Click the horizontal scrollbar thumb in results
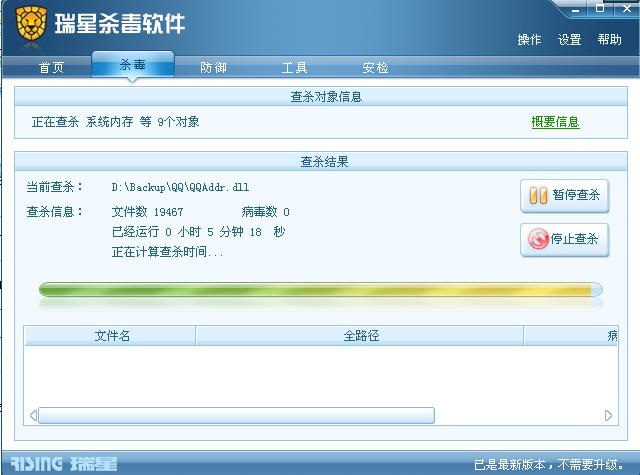This screenshot has height=475, width=640. point(236,415)
